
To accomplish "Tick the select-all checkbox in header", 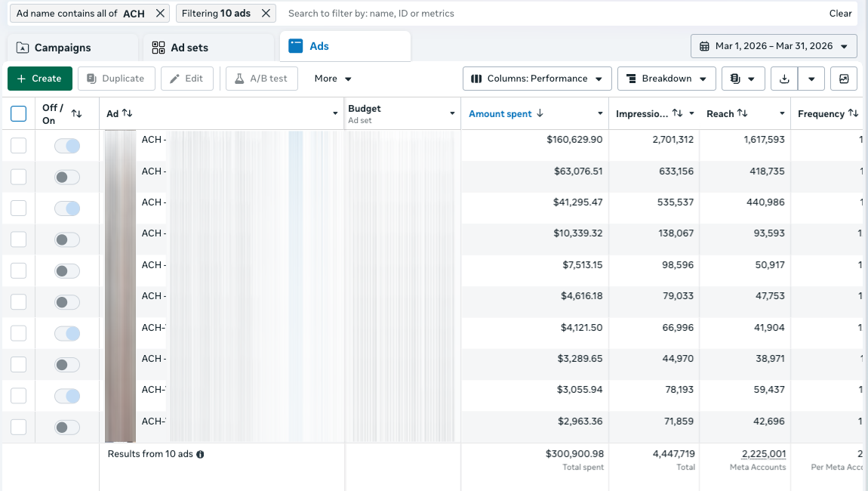I will [x=18, y=113].
